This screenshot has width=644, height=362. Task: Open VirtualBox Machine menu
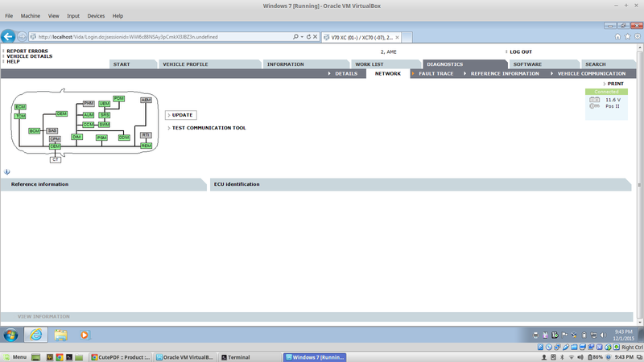pyautogui.click(x=31, y=16)
